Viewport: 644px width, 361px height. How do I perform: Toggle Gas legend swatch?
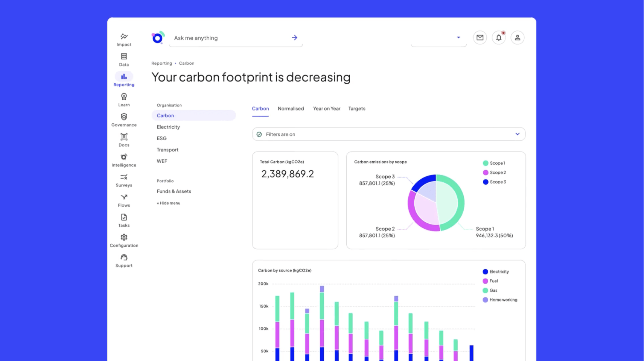click(485, 291)
